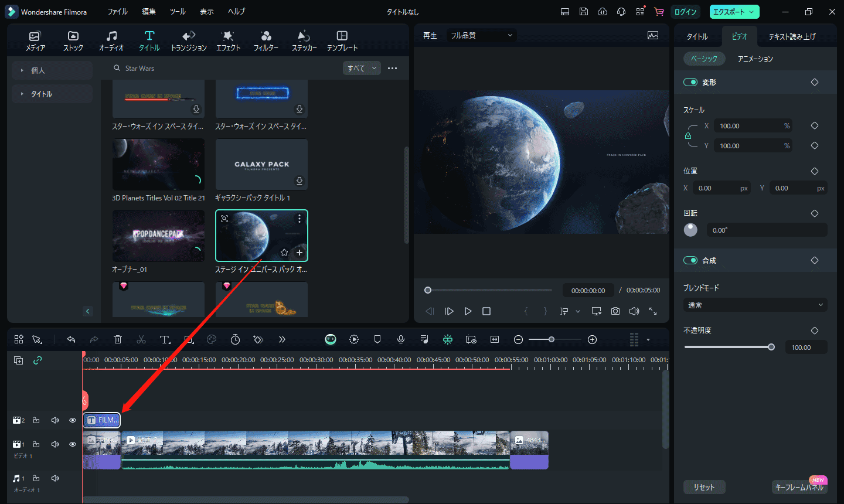Collapse the left sidebar panel arrow
The width and height of the screenshot is (844, 504).
tap(88, 311)
